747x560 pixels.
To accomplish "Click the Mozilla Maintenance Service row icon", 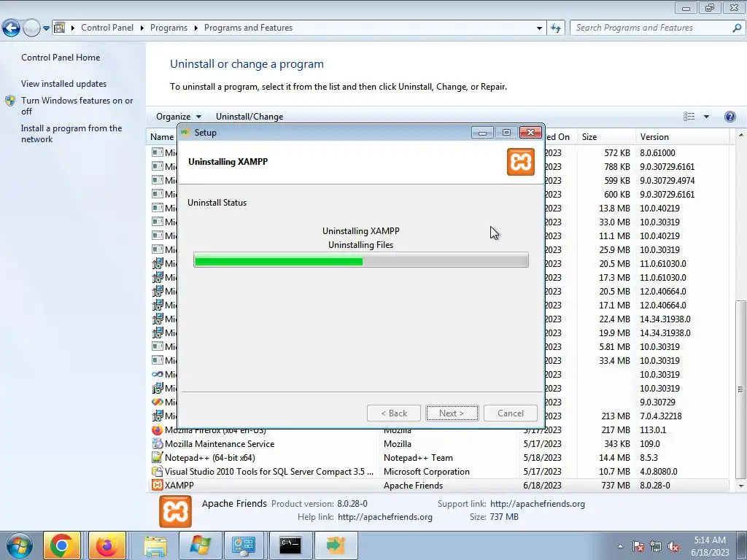I will (157, 444).
